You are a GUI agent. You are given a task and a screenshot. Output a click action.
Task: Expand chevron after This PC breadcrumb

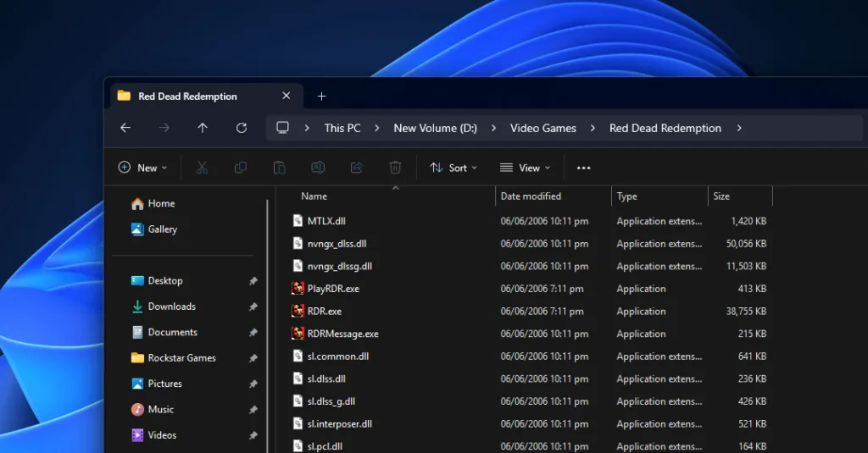377,129
